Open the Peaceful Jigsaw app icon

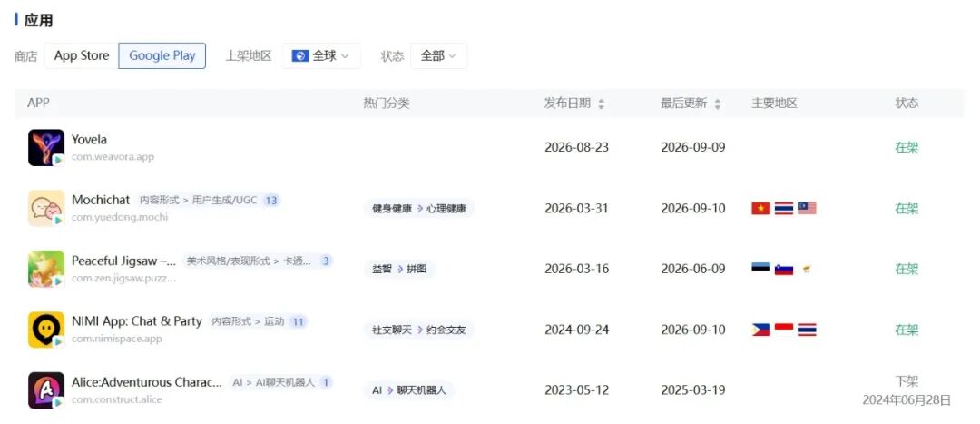(46, 269)
